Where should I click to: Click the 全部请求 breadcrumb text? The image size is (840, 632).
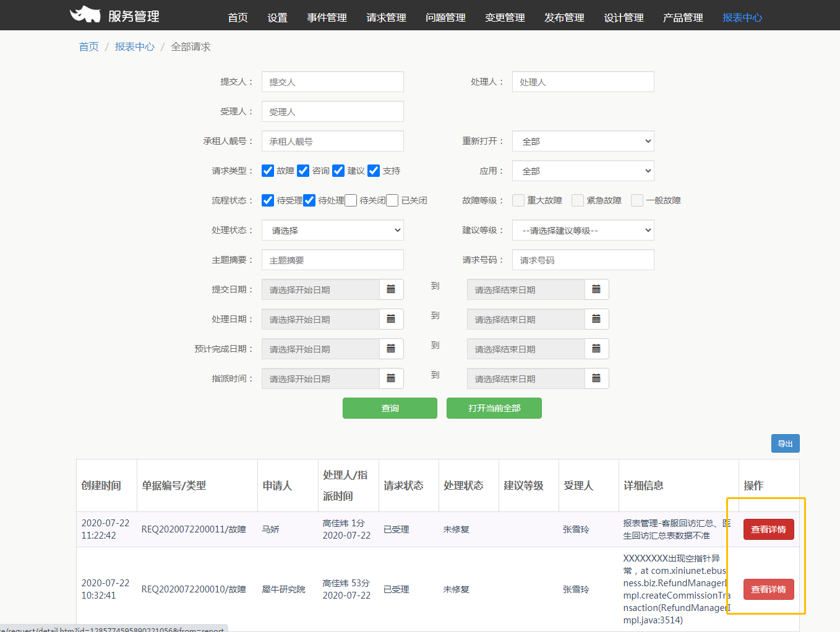point(191,46)
